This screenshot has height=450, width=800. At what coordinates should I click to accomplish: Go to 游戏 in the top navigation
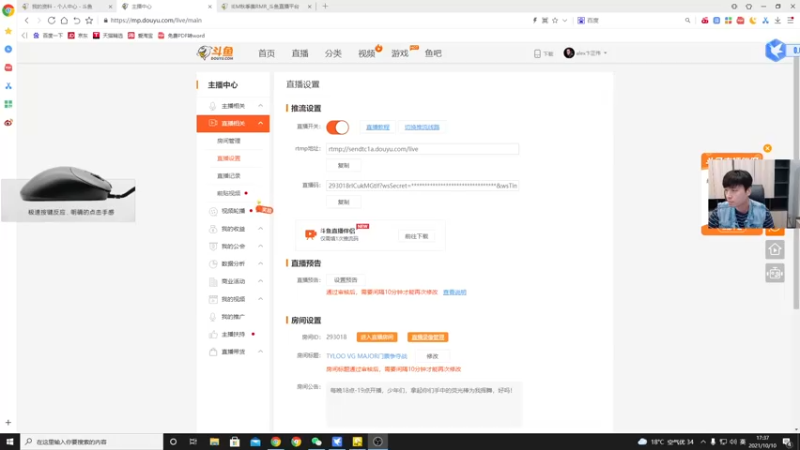pos(400,53)
